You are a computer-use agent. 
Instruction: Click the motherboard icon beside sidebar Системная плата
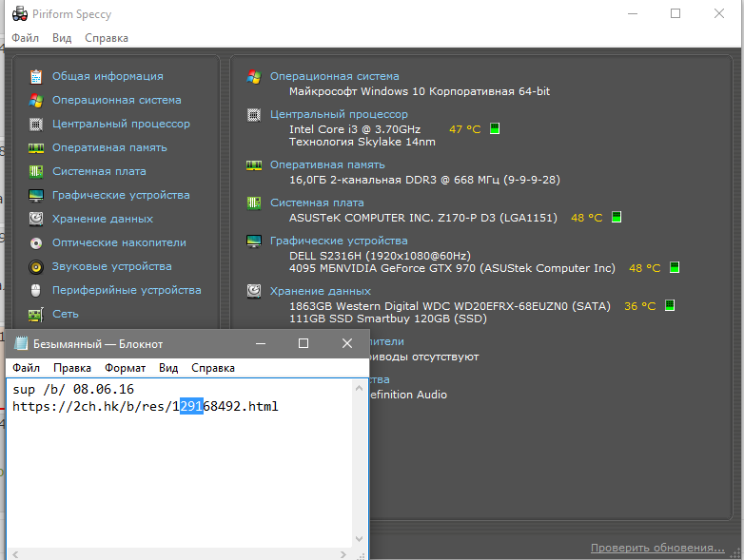pyautogui.click(x=36, y=171)
